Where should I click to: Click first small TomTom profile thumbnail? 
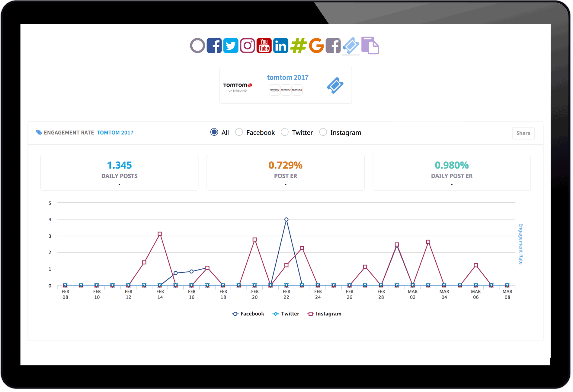pos(274,90)
